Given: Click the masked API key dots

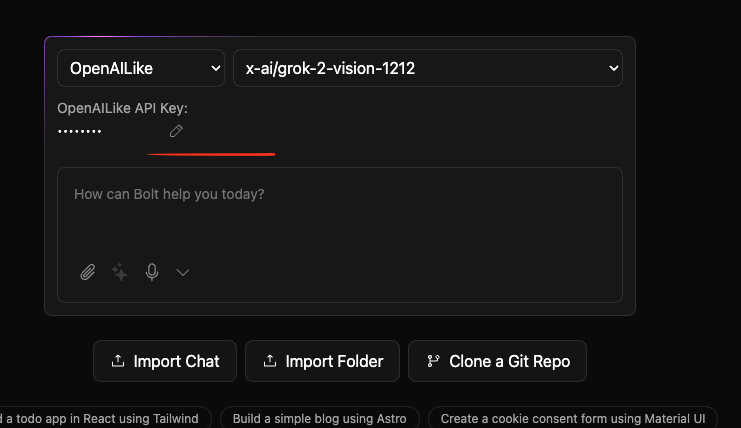Looking at the screenshot, I should [x=80, y=132].
